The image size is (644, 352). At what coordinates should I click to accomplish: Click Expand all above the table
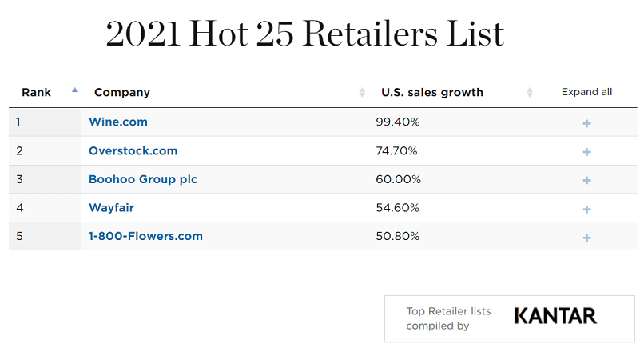coord(586,92)
